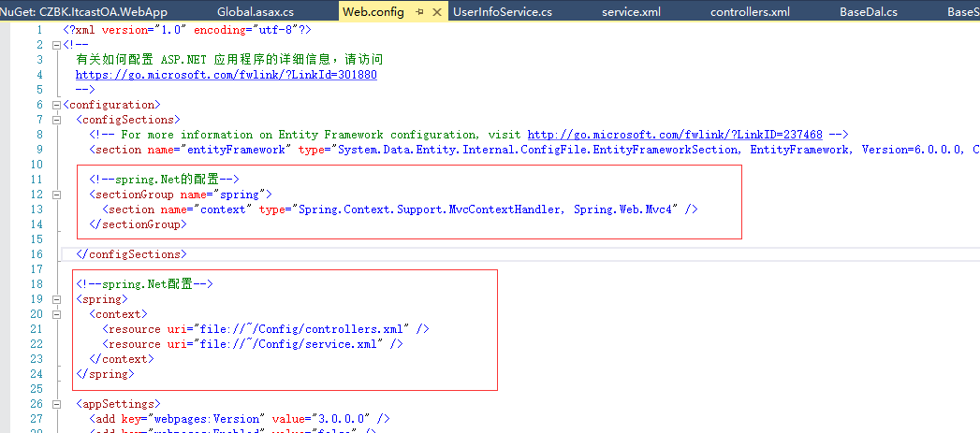Click the Entity Framework comment text
Screen dimensions: 980x433
(x=469, y=135)
